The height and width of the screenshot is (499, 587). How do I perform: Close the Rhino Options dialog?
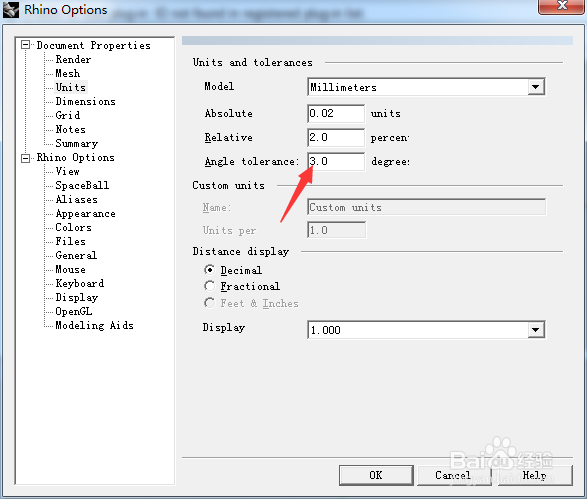pos(562,6)
